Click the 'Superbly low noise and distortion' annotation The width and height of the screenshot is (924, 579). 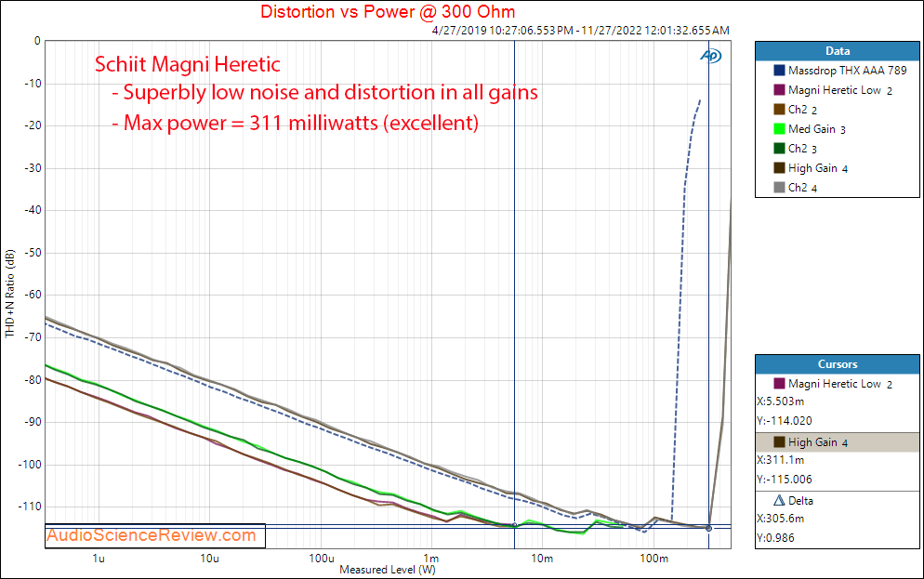[x=324, y=93]
